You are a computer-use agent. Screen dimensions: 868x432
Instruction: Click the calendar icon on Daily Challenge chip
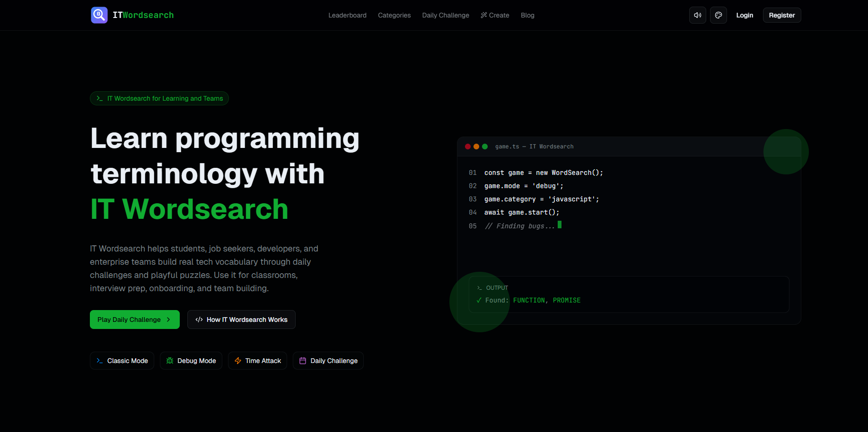302,360
